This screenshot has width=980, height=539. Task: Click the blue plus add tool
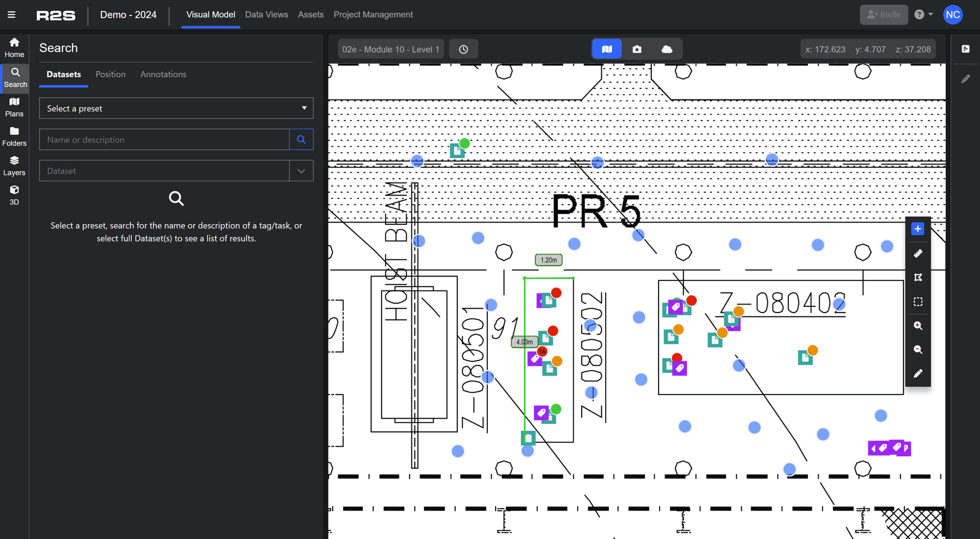918,228
